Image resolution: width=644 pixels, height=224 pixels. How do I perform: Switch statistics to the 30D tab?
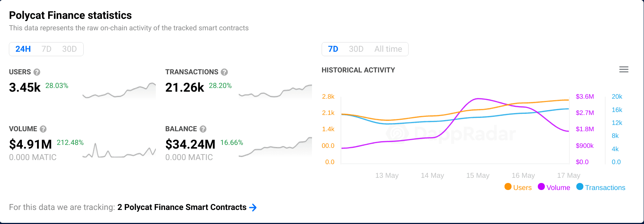70,49
